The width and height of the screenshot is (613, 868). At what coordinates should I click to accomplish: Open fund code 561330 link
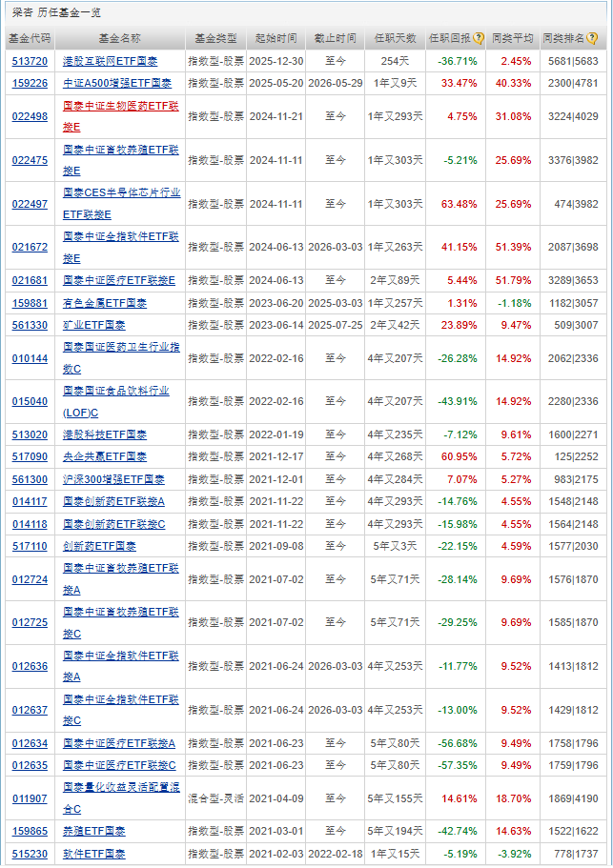click(x=30, y=326)
